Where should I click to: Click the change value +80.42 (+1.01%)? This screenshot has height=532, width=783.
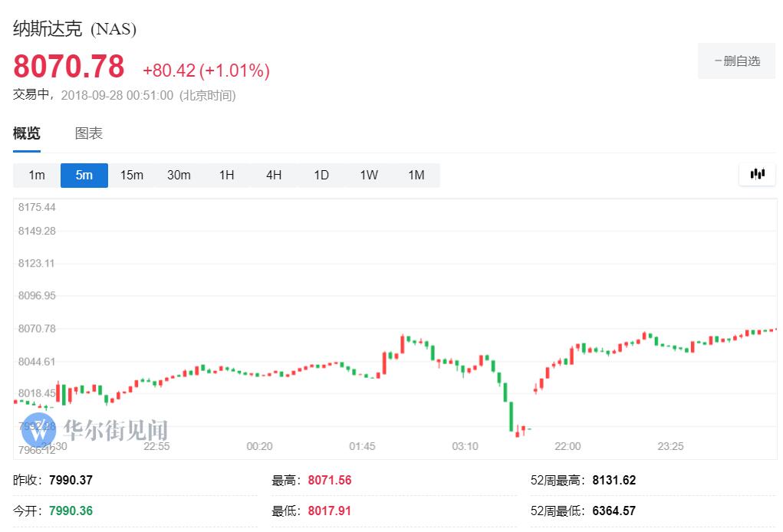coord(206,71)
